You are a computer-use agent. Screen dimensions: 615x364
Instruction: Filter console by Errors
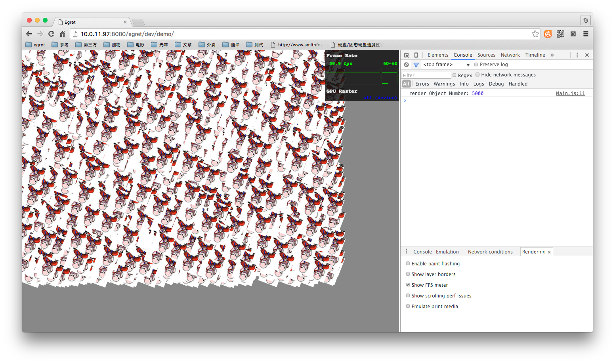point(422,84)
